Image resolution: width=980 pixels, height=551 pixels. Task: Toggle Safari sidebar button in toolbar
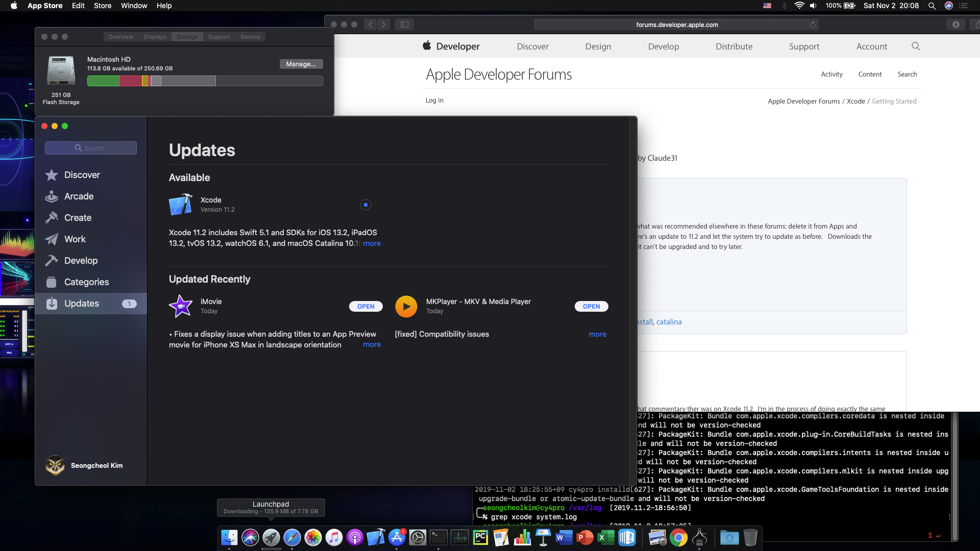[404, 24]
